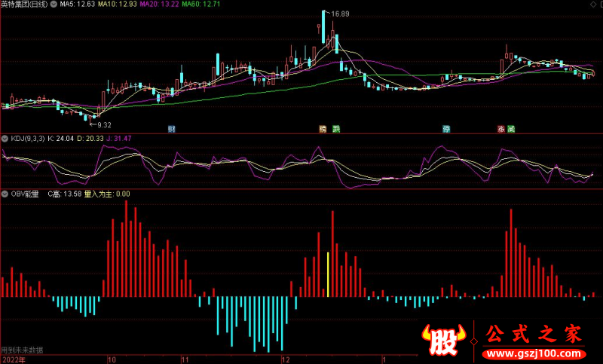Click the yellow bar in OBV histogram
The image size is (603, 364).
click(x=328, y=274)
